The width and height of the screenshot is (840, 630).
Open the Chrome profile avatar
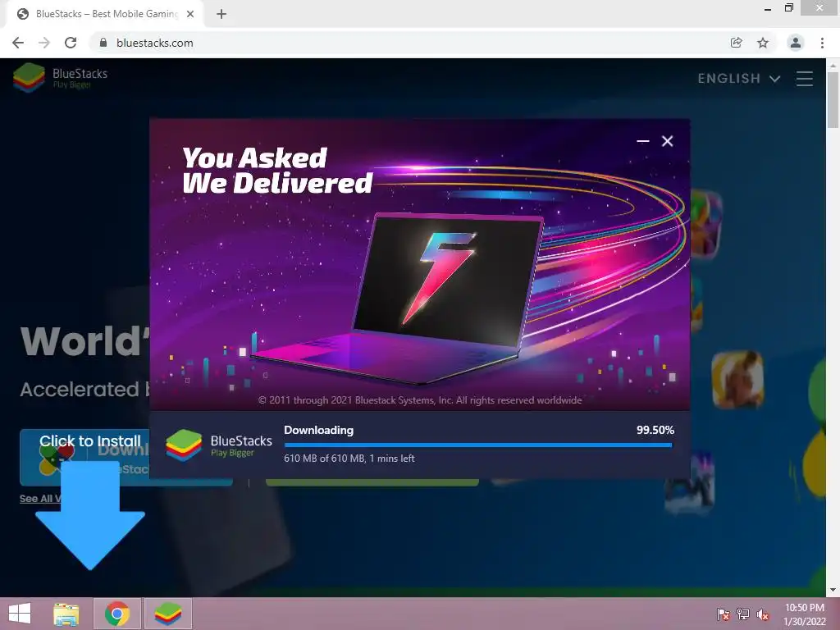tap(796, 43)
